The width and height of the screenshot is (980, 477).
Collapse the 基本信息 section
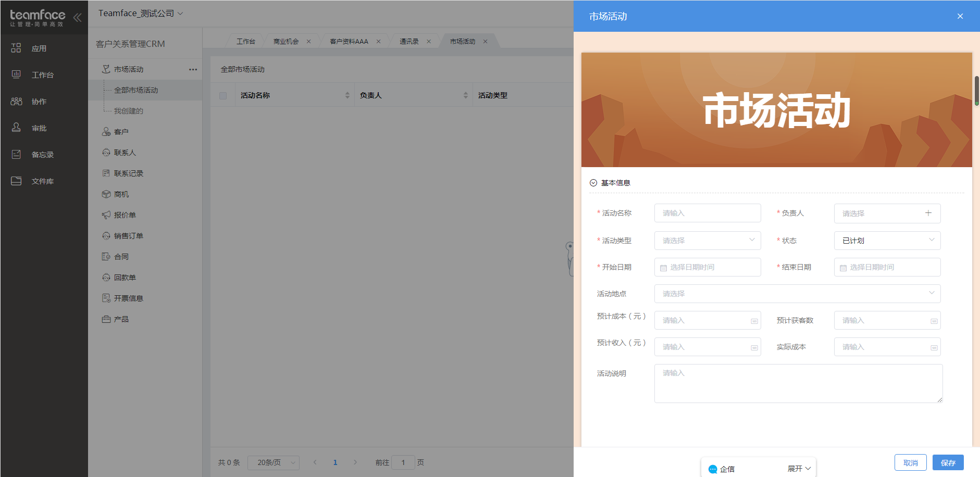(x=593, y=183)
